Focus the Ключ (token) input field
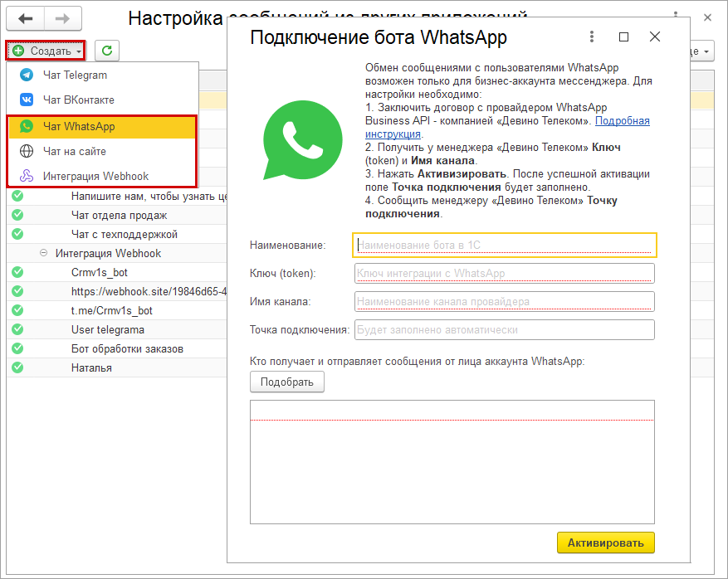Screen dimensions: 728x579 [505, 273]
